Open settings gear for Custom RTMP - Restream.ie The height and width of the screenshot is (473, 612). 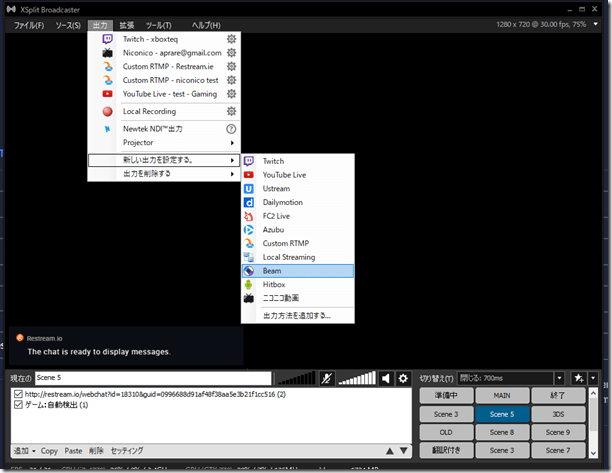click(231, 66)
